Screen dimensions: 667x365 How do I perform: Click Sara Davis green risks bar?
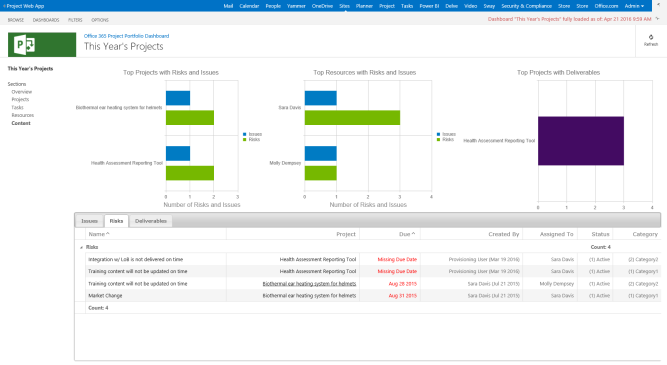(352, 118)
